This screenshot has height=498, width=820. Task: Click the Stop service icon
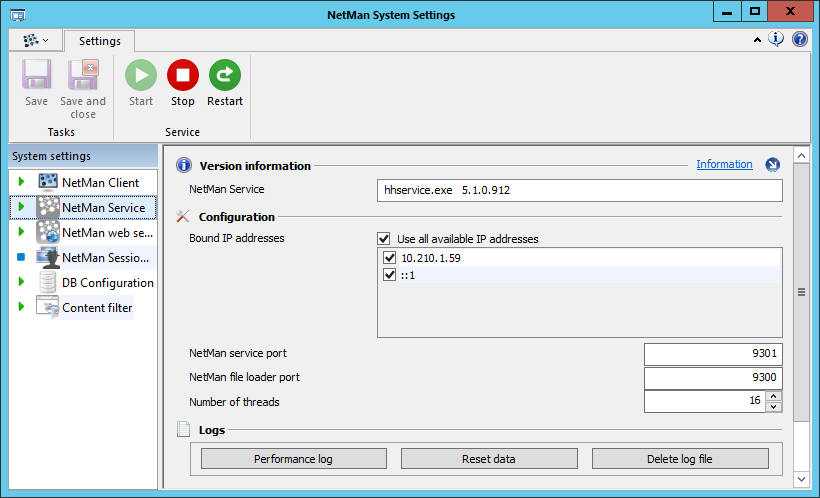pos(182,76)
